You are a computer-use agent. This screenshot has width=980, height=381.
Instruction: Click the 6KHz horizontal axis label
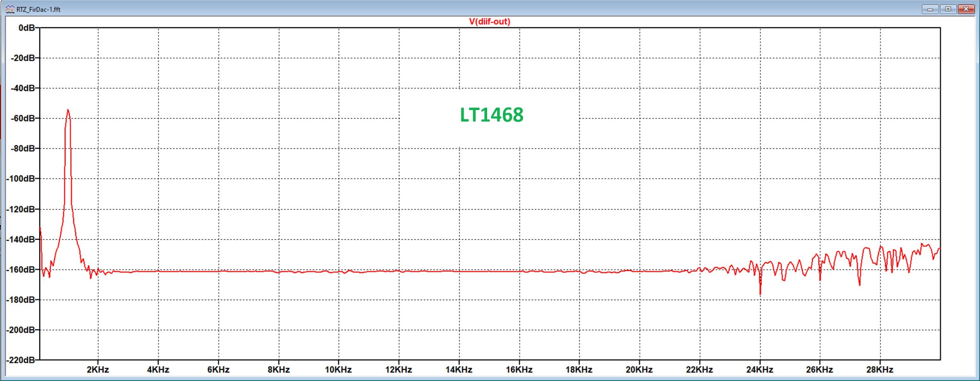(x=218, y=370)
